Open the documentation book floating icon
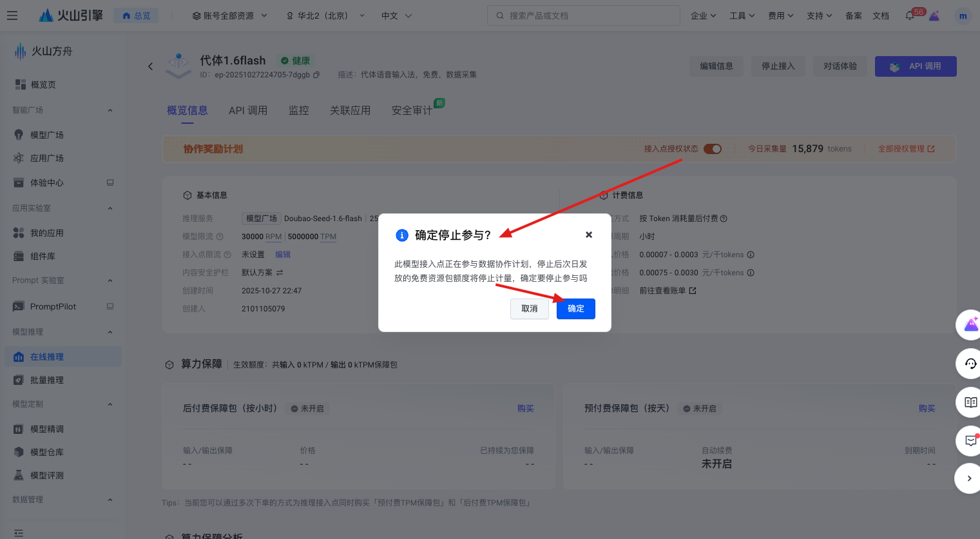The width and height of the screenshot is (980, 539). coord(970,402)
